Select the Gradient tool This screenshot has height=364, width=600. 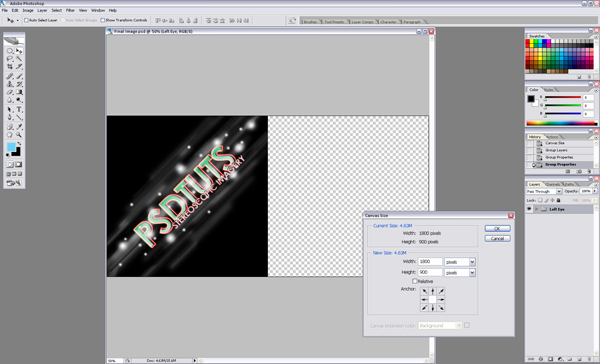19,92
